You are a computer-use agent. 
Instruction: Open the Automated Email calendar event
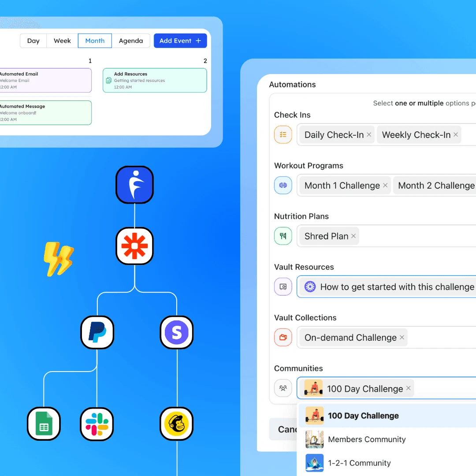pyautogui.click(x=45, y=80)
